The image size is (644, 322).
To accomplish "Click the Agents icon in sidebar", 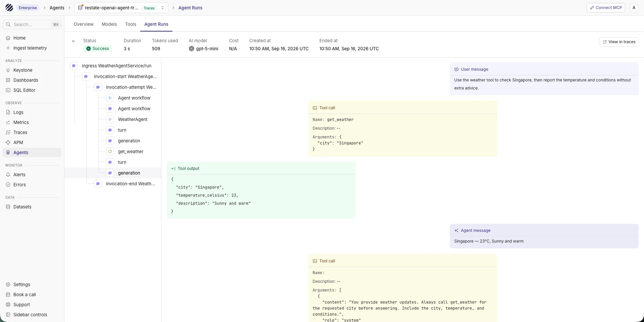I will (8, 152).
